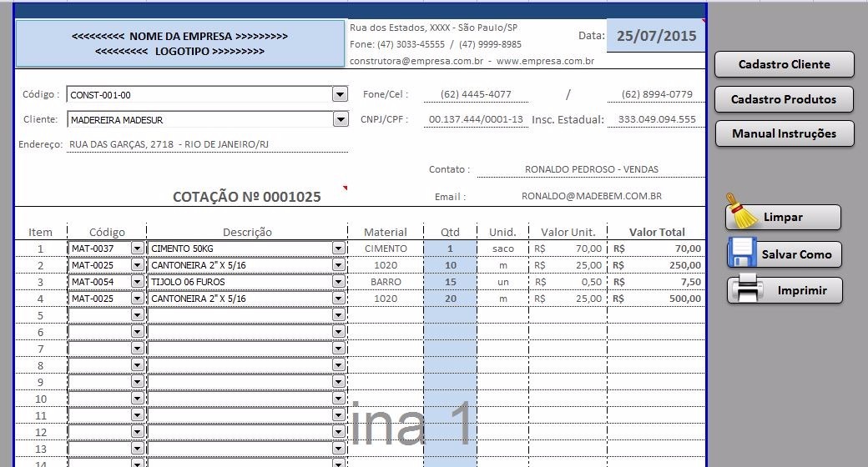Viewport: 868px width, 467px height.
Task: Select the date cell 25/07/2015
Action: 656,36
